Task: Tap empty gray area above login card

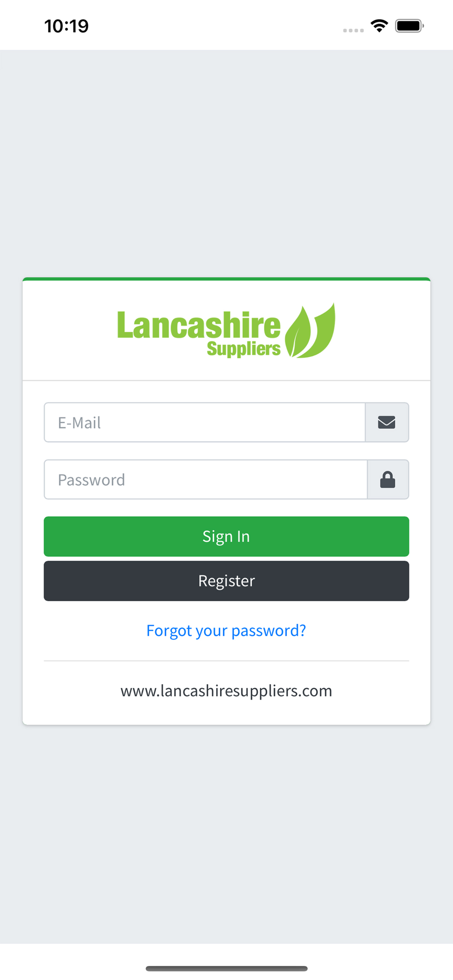Action: pos(226,162)
